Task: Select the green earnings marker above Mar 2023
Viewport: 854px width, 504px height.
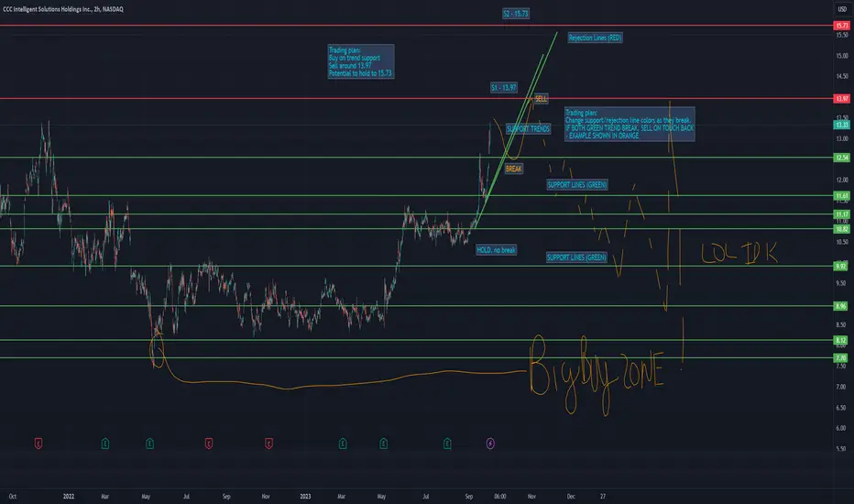Action: coord(343,444)
